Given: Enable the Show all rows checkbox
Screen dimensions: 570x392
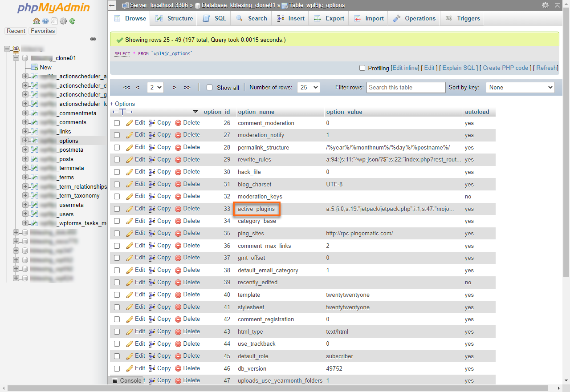Looking at the screenshot, I should point(209,87).
